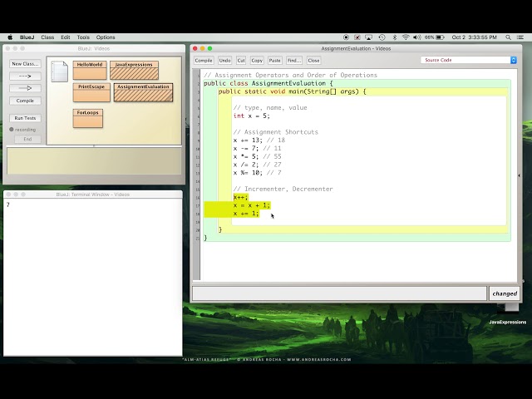Click the screen recording status icon
The image size is (532, 399).
[346, 37]
